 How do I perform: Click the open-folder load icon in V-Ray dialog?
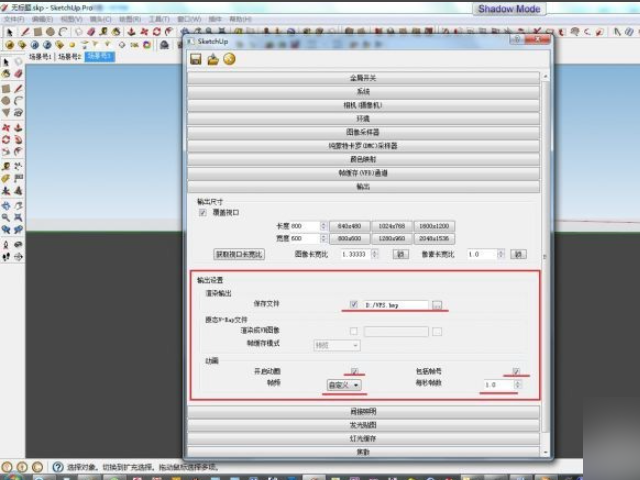[x=213, y=60]
